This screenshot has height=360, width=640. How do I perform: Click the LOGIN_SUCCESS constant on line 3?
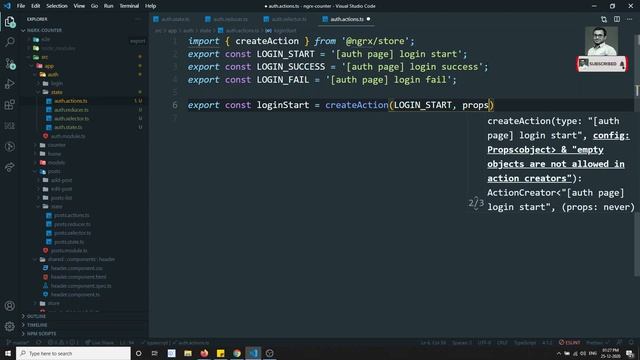(x=291, y=67)
